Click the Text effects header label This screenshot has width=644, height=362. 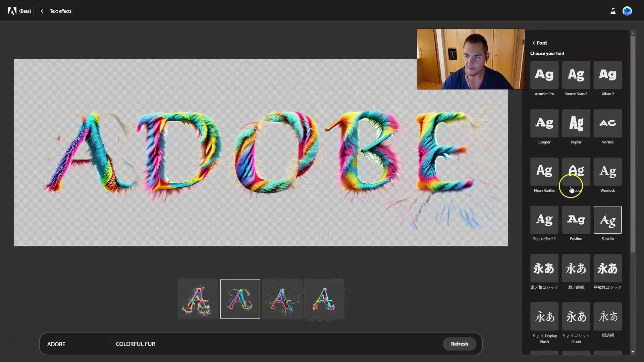(x=61, y=11)
